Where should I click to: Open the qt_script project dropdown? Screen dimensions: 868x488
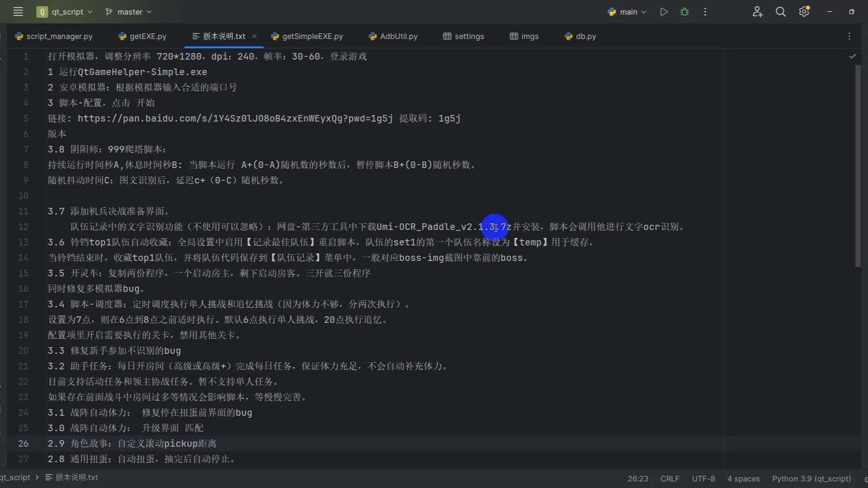[x=64, y=12]
